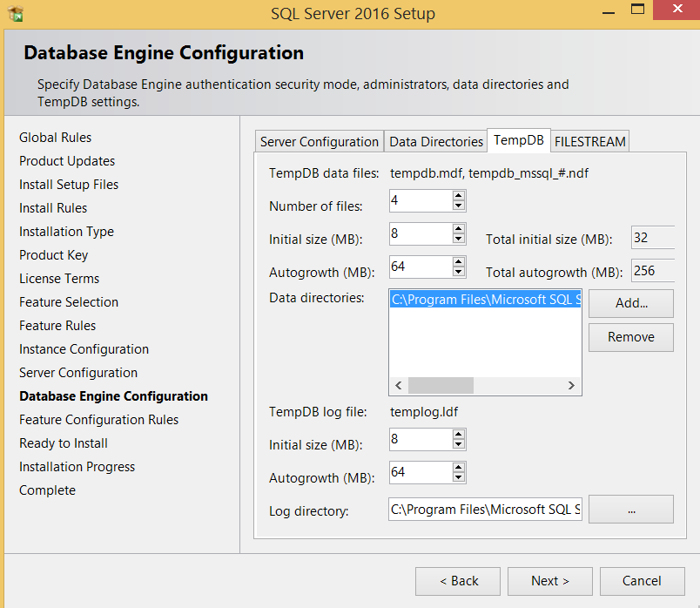Focus the data files Initial size field
The height and width of the screenshot is (608, 700).
(421, 233)
